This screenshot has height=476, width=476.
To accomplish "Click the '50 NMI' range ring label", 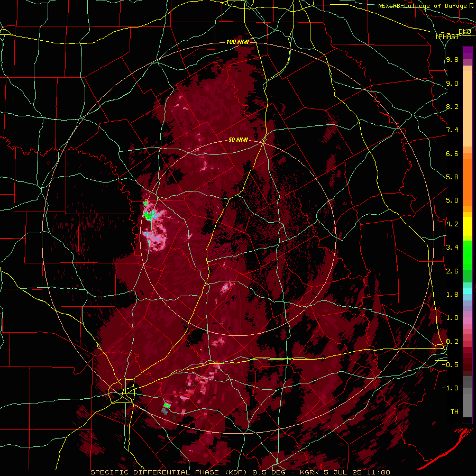I will (x=239, y=140).
